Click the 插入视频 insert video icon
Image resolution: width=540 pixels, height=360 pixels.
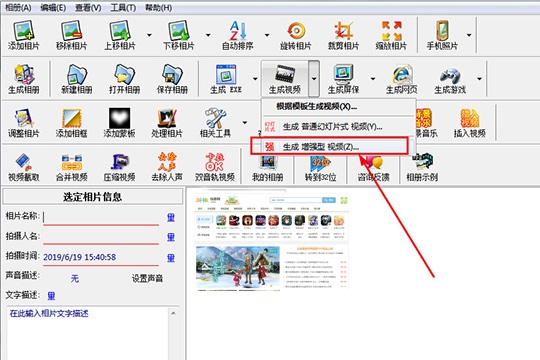tap(470, 123)
